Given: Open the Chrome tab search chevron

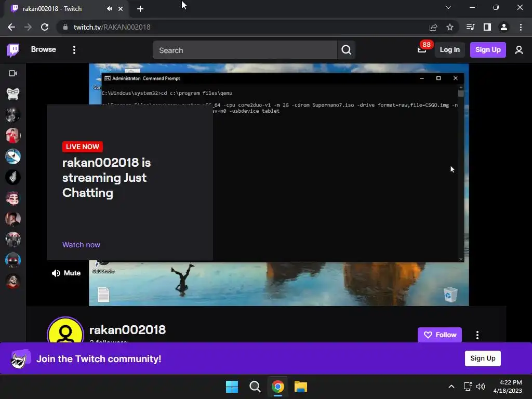Looking at the screenshot, I should point(448,7).
